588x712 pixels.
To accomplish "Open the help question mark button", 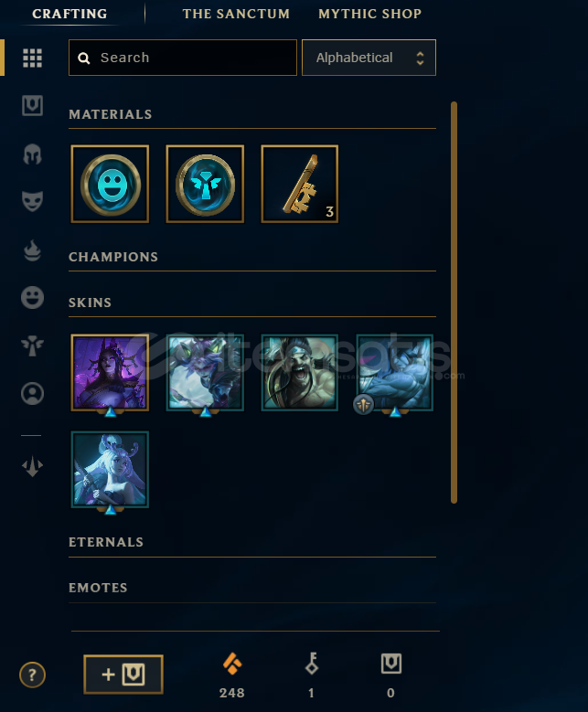I will [x=32, y=675].
